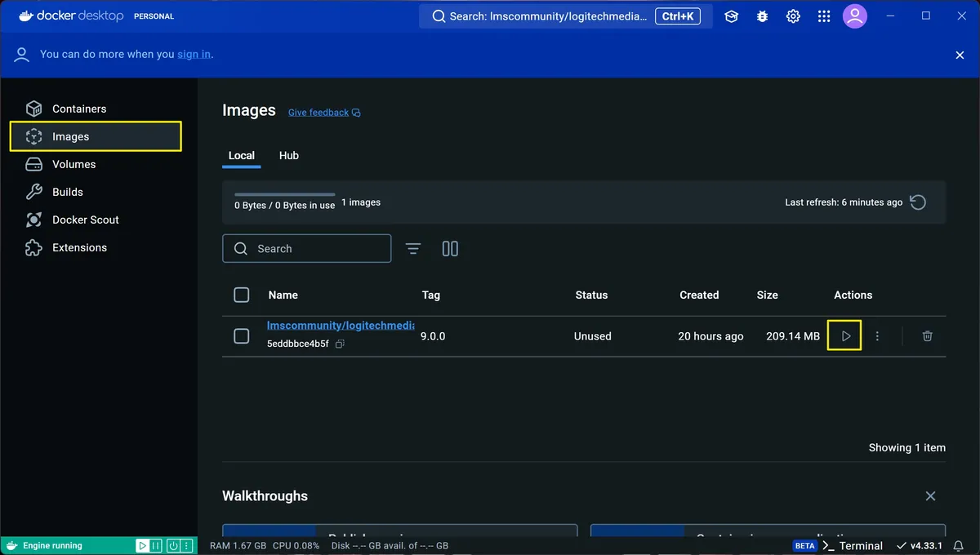Check the select-all checkbox in header
This screenshot has height=555, width=980.
pos(242,295)
